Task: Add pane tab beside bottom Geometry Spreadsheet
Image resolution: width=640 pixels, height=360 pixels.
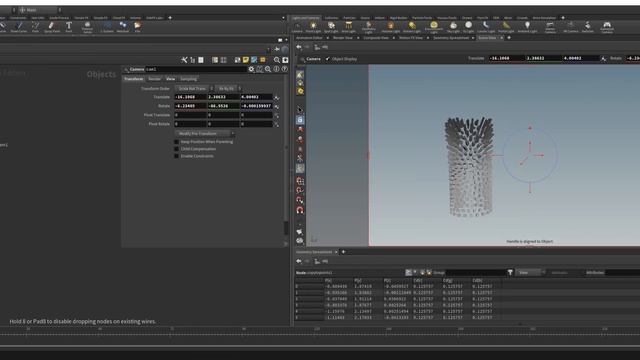Action: pyautogui.click(x=343, y=252)
